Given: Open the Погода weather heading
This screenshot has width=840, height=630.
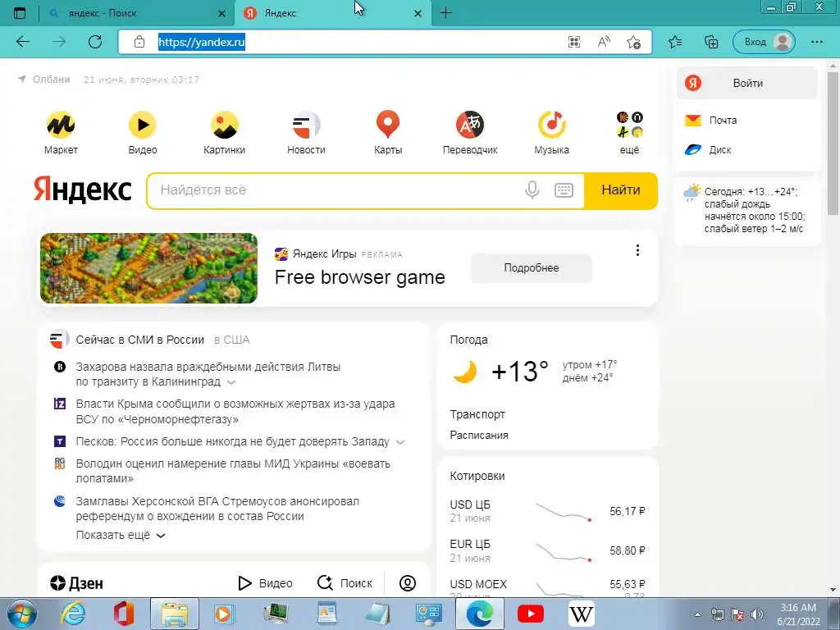Looking at the screenshot, I should [468, 340].
